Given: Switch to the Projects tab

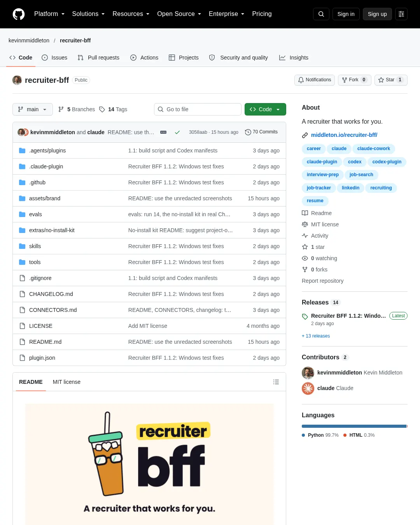Looking at the screenshot, I should pos(184,58).
